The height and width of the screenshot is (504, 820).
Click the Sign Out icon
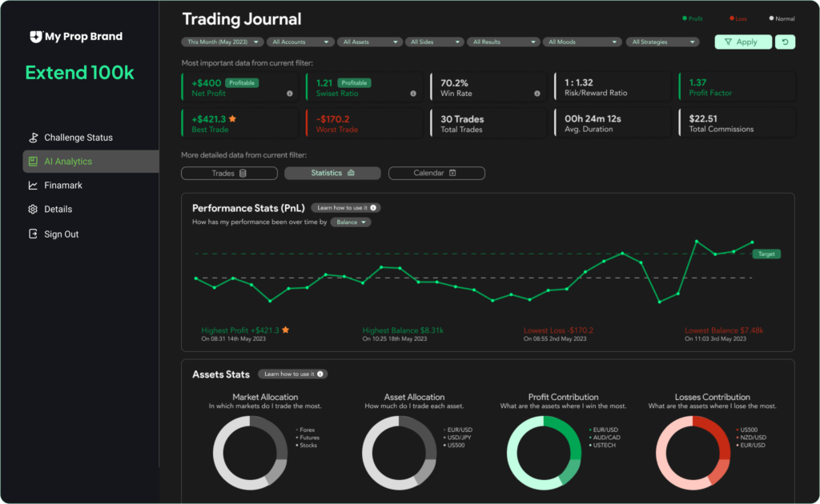coord(33,234)
